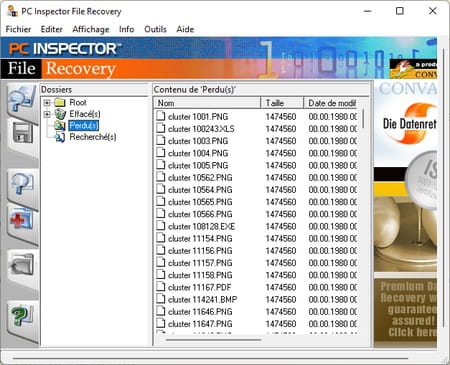Click size value of cluster 1001.PNG row
The image size is (450, 365).
point(281,117)
